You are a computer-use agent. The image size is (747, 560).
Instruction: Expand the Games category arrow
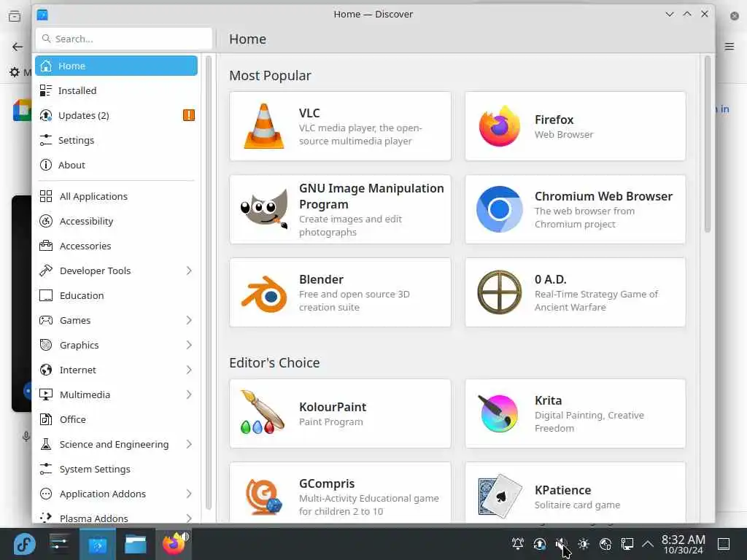(189, 320)
